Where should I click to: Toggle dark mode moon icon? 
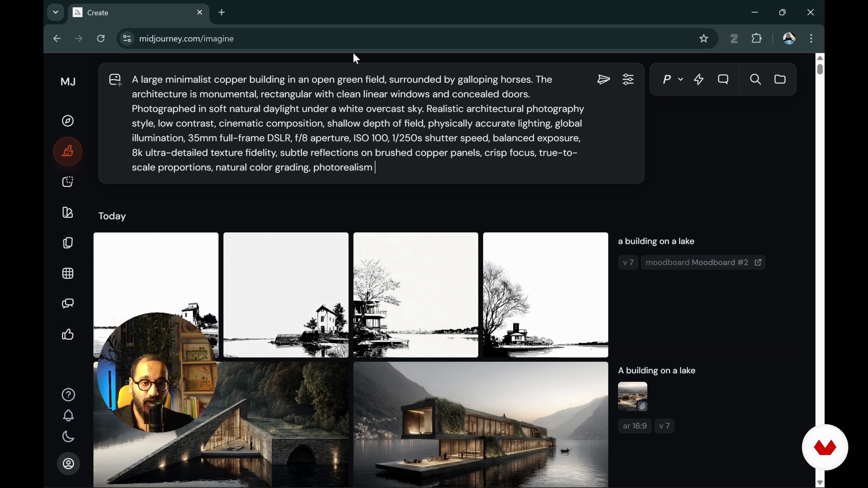click(x=68, y=437)
